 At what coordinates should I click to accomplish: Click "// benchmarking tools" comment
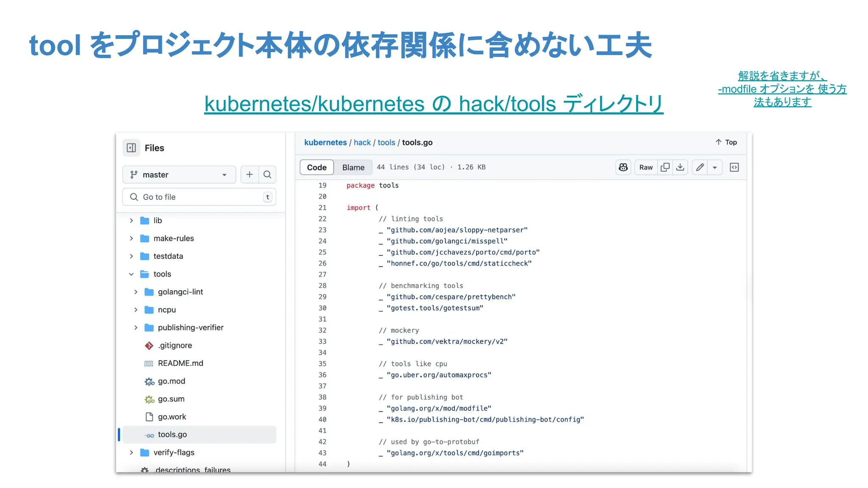click(x=421, y=286)
